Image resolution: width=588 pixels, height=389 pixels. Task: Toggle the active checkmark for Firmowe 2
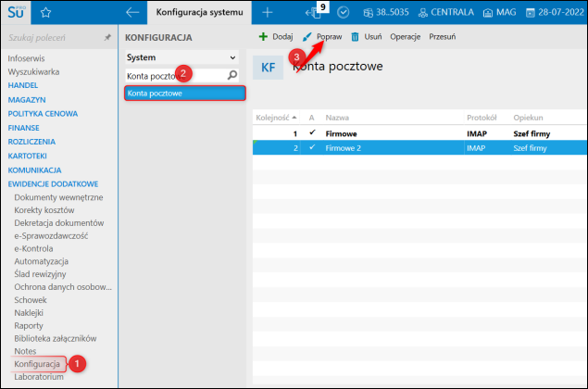pos(312,147)
